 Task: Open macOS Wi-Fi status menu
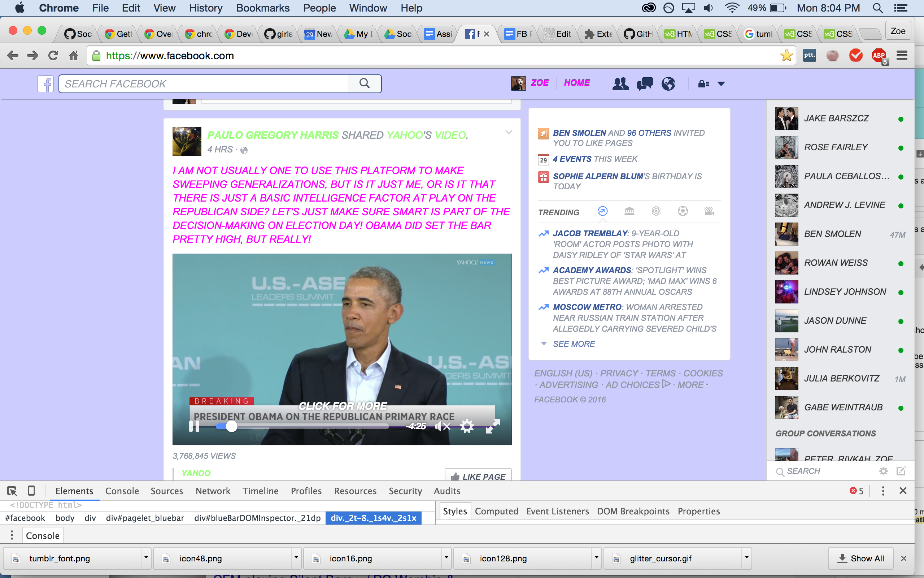pyautogui.click(x=732, y=8)
